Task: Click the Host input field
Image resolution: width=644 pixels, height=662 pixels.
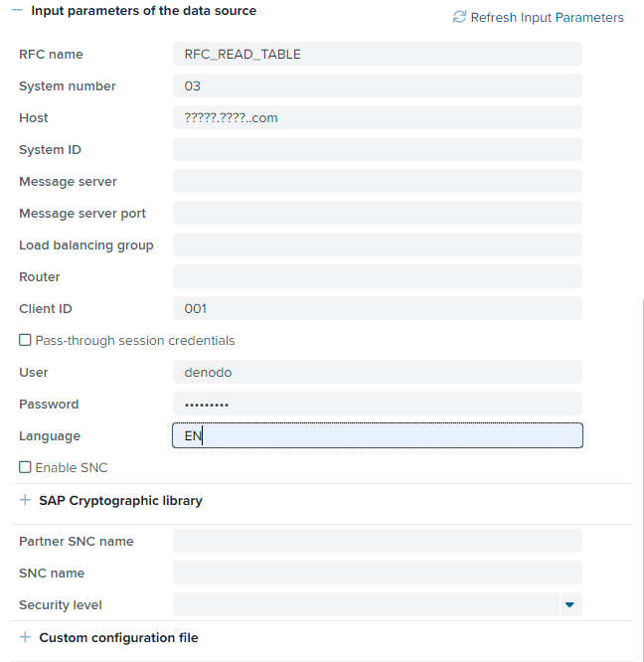Action: coord(378,117)
